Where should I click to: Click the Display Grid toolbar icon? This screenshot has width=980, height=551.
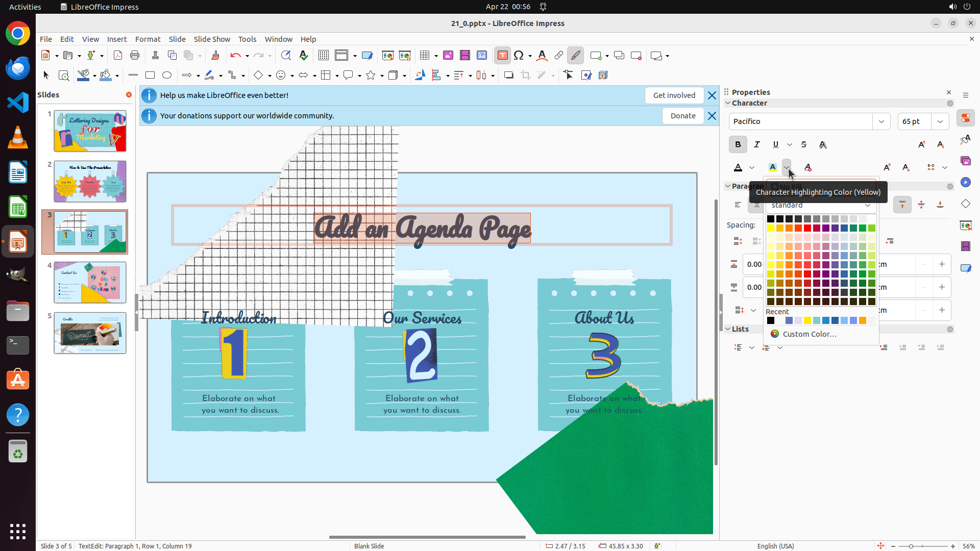pos(323,56)
